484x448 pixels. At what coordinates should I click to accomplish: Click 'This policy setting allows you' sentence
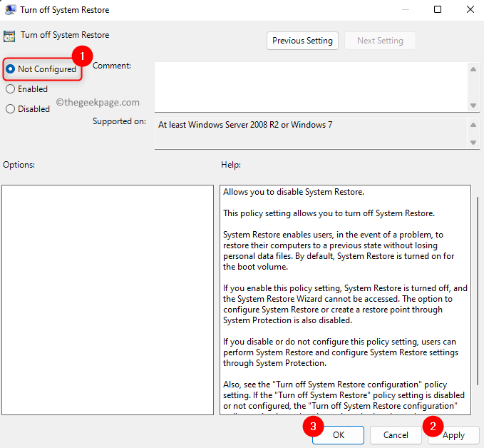tap(329, 213)
